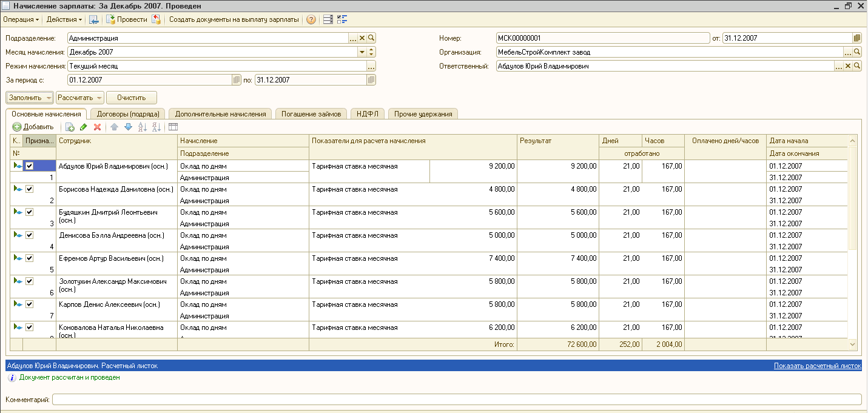This screenshot has height=413, width=868.
Task: Click magnifier icon beside Организация field
Action: pyautogui.click(x=857, y=52)
